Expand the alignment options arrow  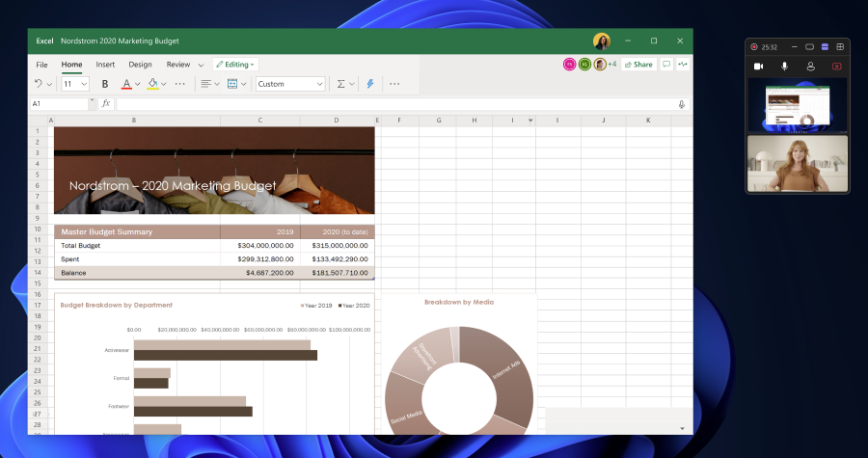tap(217, 84)
